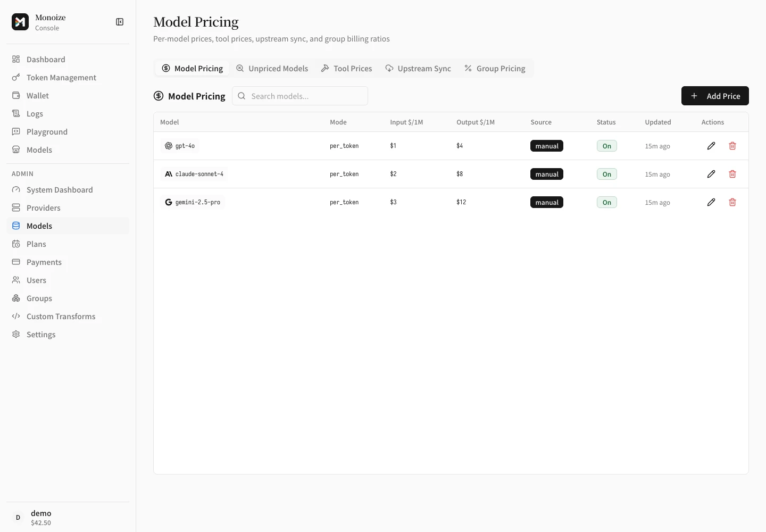Switch to the Tool Prices tab

[x=347, y=69]
